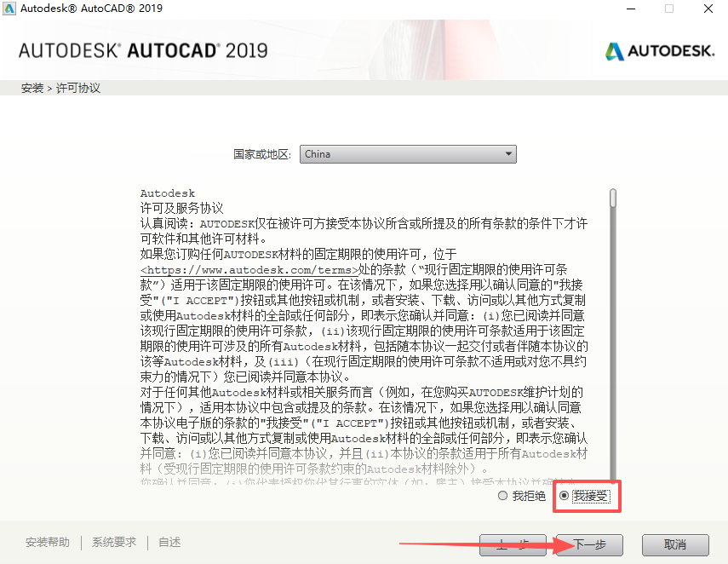Choose the 我拒绝 (I reject) radio button
The image size is (728, 564).
click(x=502, y=496)
